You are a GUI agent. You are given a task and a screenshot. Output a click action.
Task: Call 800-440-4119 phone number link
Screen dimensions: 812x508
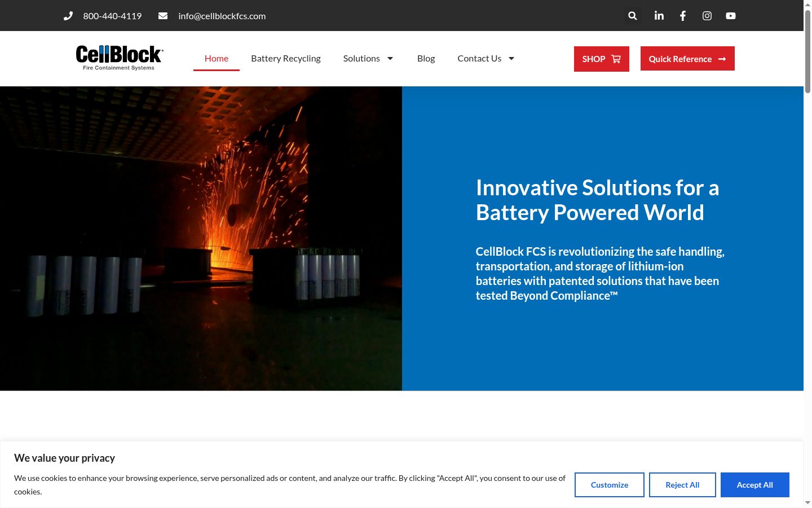[112, 16]
